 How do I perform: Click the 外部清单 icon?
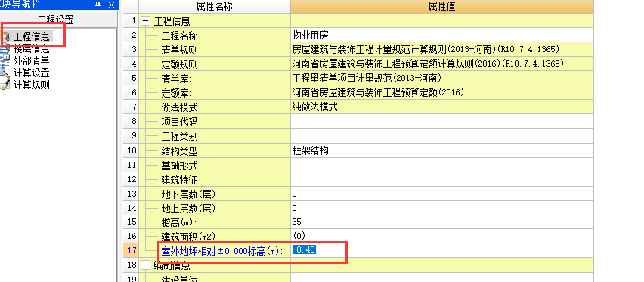(x=5, y=60)
